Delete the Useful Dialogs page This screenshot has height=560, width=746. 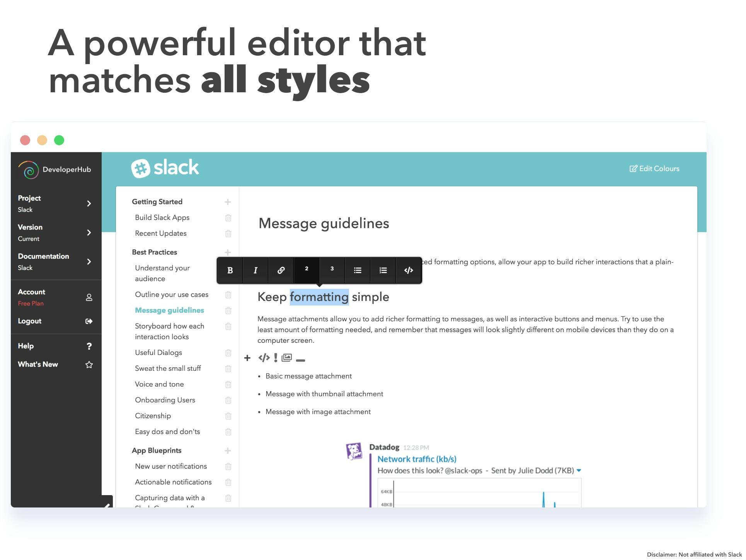(228, 353)
